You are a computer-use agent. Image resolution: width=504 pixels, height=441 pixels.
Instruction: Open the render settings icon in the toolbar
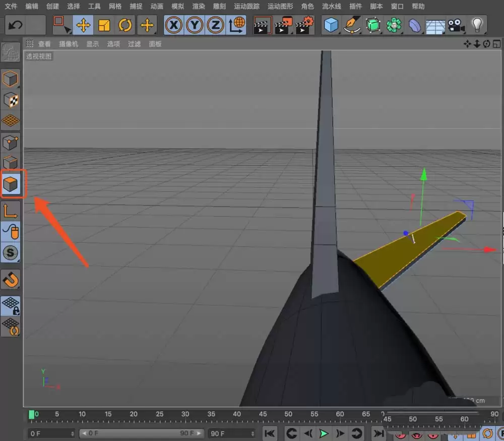(304, 25)
